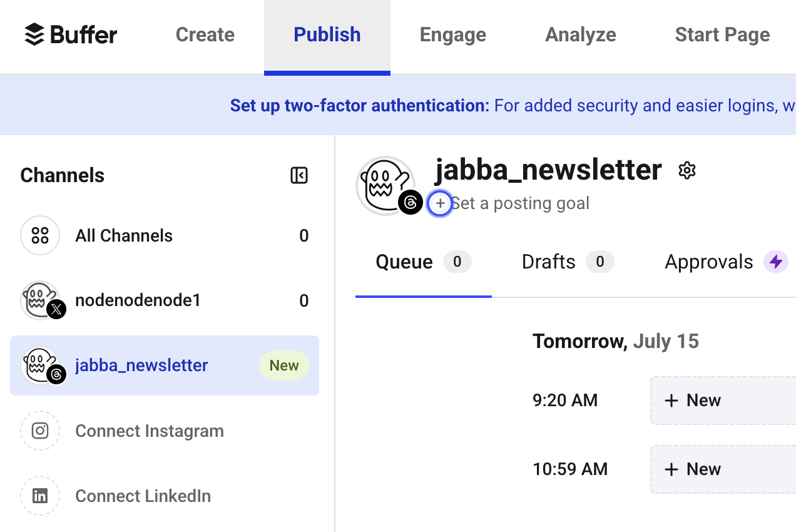Collapse the Channels sidebar
Viewport: 796px width, 532px height.
(299, 175)
